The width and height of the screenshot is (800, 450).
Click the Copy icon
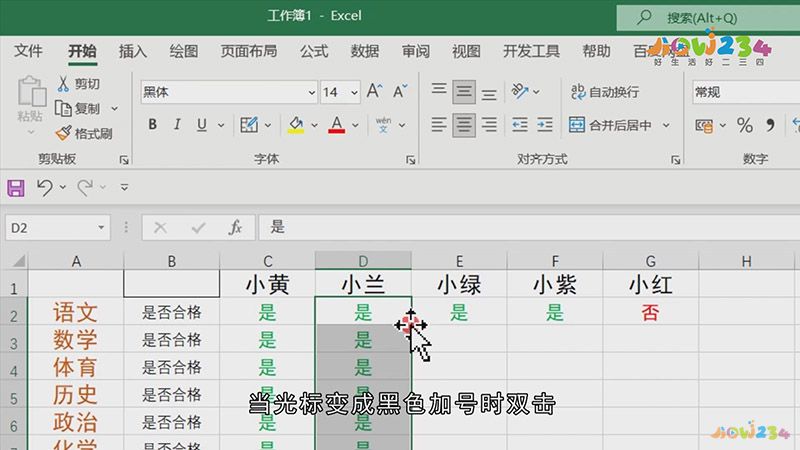(63, 108)
